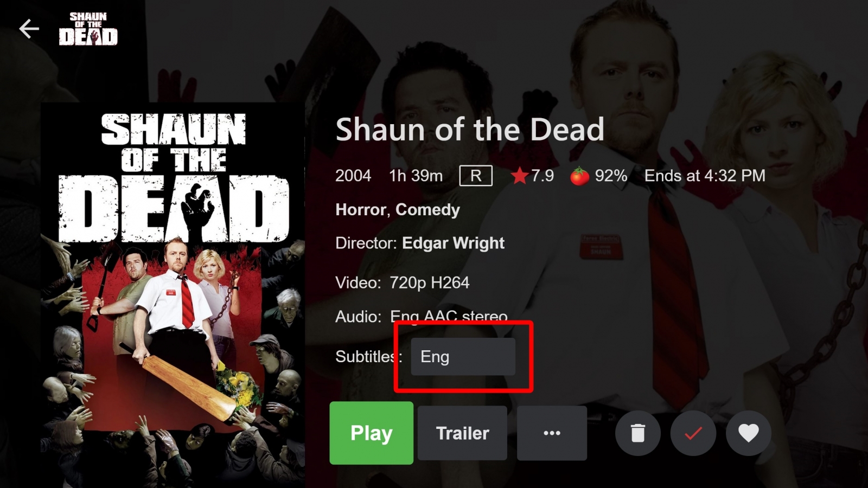Click the Rotten Tomatoes tomato icon
This screenshot has height=488, width=868.
(x=579, y=176)
